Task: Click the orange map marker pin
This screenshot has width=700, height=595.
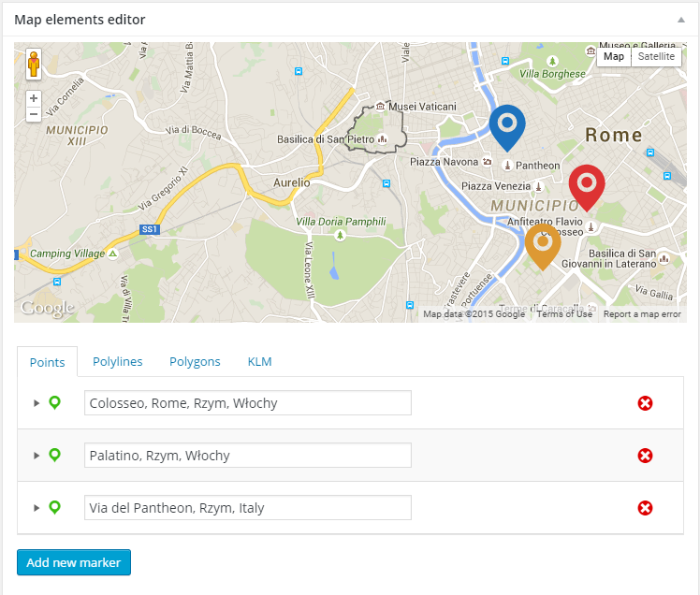Action: click(x=543, y=244)
